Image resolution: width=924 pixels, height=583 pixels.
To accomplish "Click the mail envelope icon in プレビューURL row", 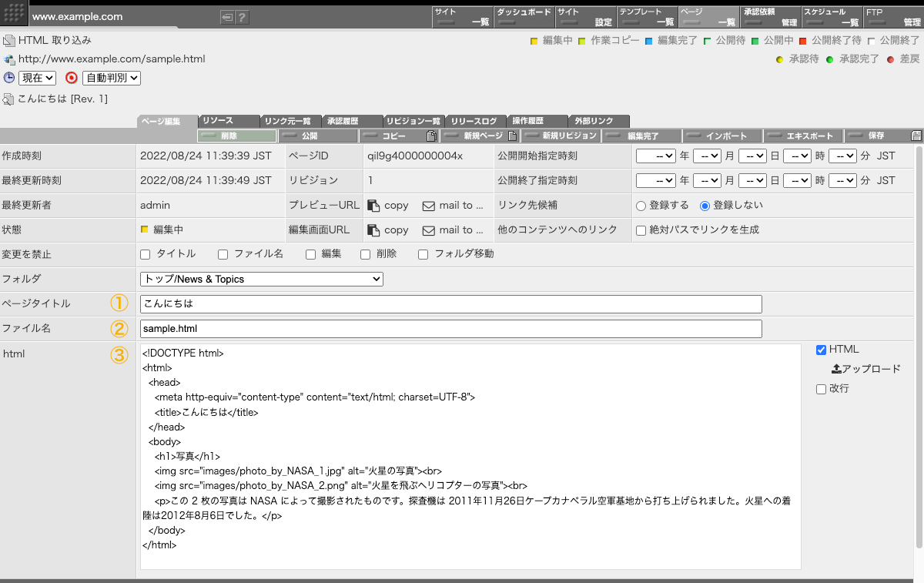I will pyautogui.click(x=429, y=206).
